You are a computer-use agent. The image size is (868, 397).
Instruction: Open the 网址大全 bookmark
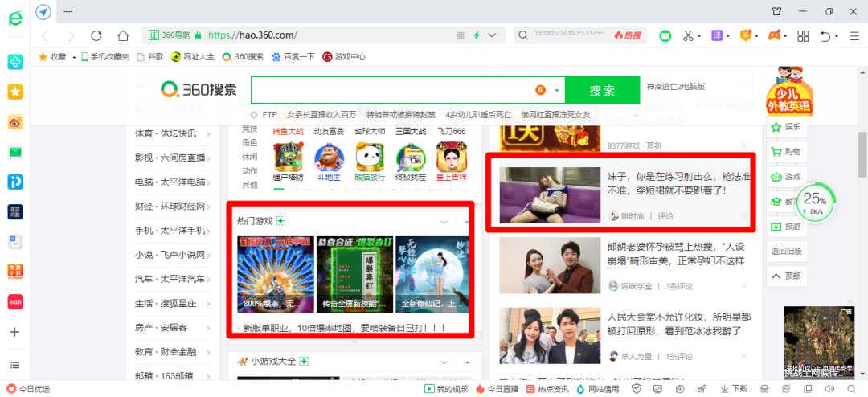193,56
